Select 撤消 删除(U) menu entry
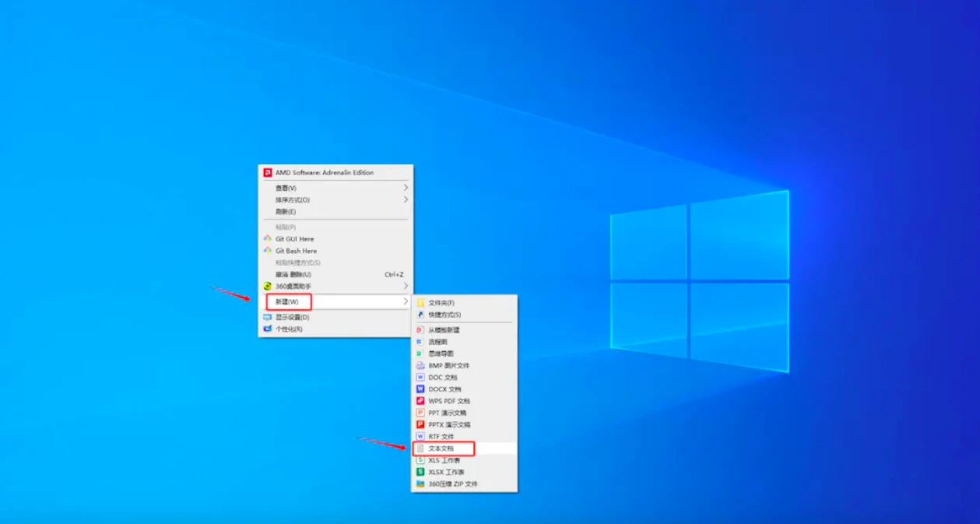980x524 pixels. pyautogui.click(x=293, y=275)
